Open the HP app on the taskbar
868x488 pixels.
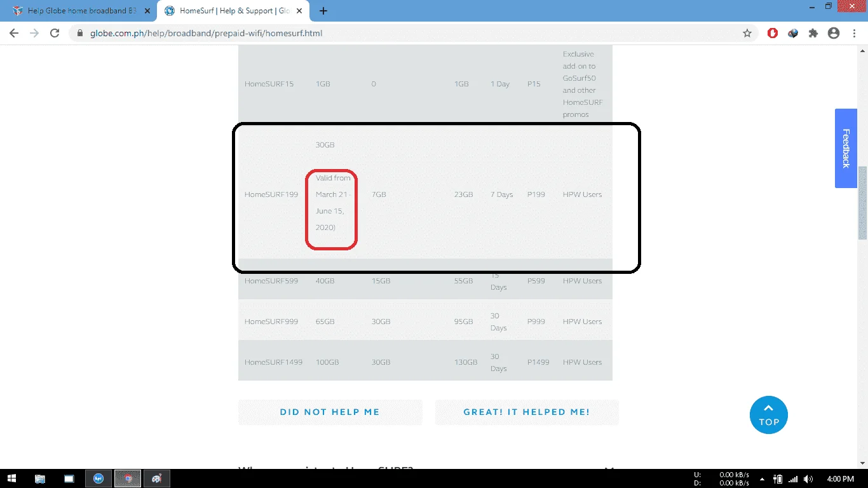[x=98, y=478]
